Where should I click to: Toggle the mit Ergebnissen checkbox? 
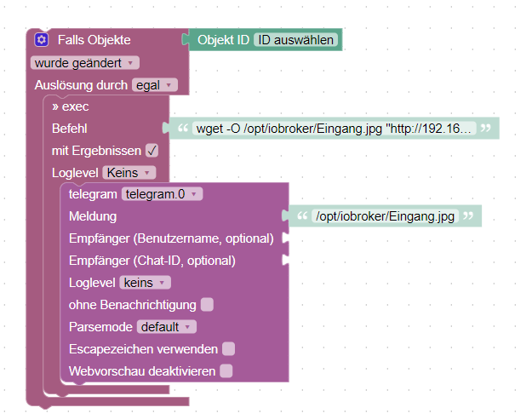(152, 151)
